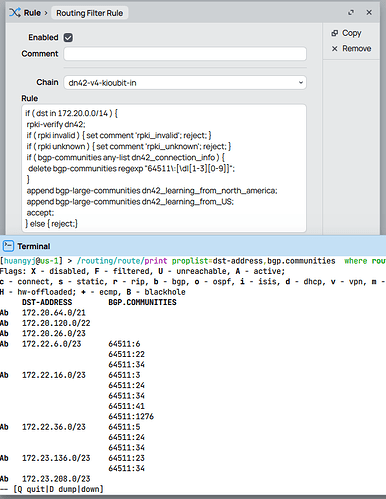
Task: Click the Rule breadcrumb label
Action: point(32,13)
